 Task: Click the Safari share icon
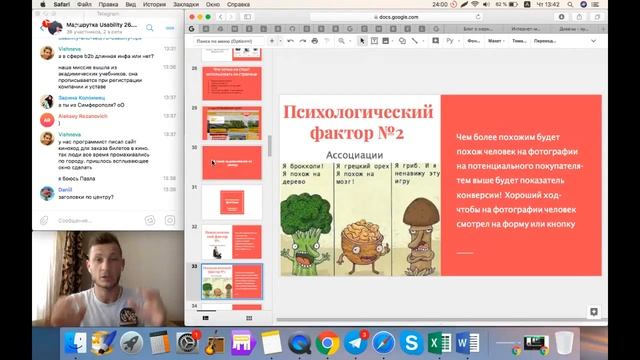579,17
